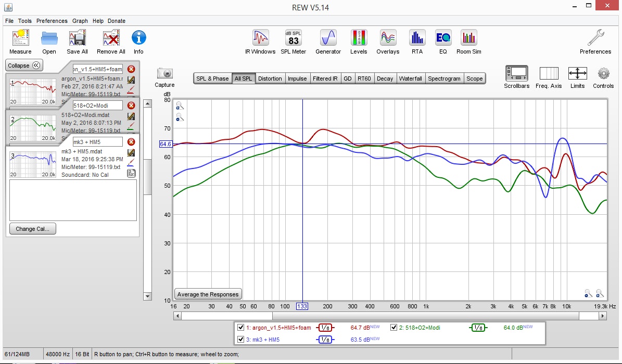Click the Average the Responses button
The height and width of the screenshot is (364, 622).
point(208,294)
